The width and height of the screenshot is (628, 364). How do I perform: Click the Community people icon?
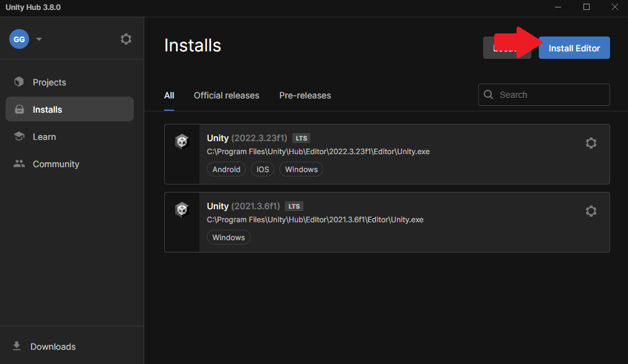click(19, 163)
